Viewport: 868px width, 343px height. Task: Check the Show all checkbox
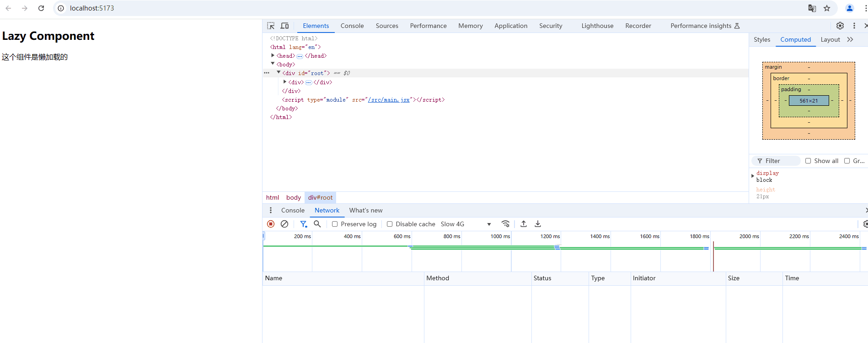click(808, 161)
